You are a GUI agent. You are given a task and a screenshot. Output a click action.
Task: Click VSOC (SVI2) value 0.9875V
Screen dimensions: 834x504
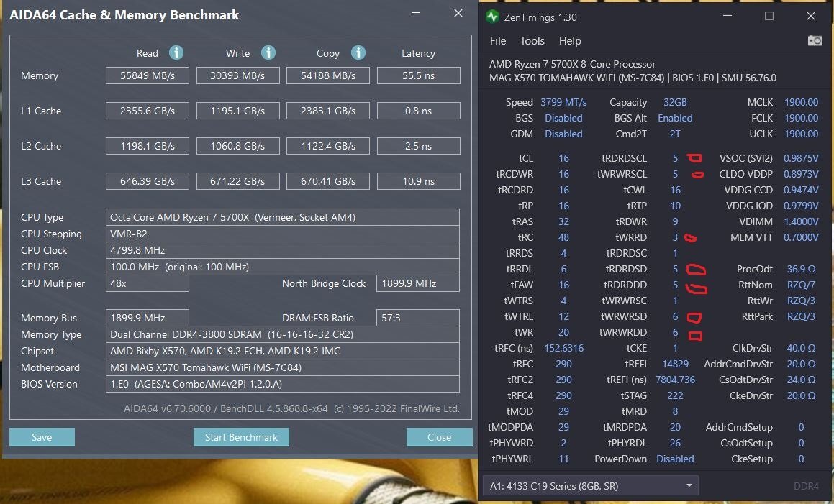tap(801, 158)
